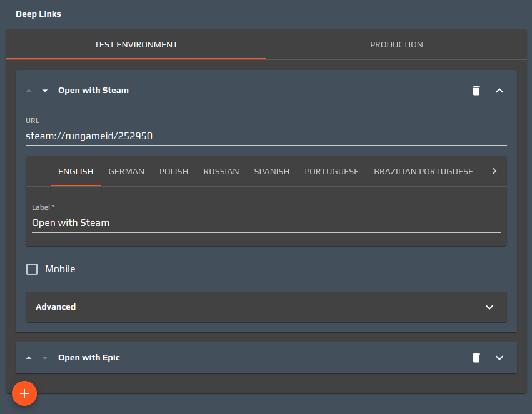Screen dimensions: 532x414
Task: Delete the Open with Steam deep link
Action: point(476,91)
